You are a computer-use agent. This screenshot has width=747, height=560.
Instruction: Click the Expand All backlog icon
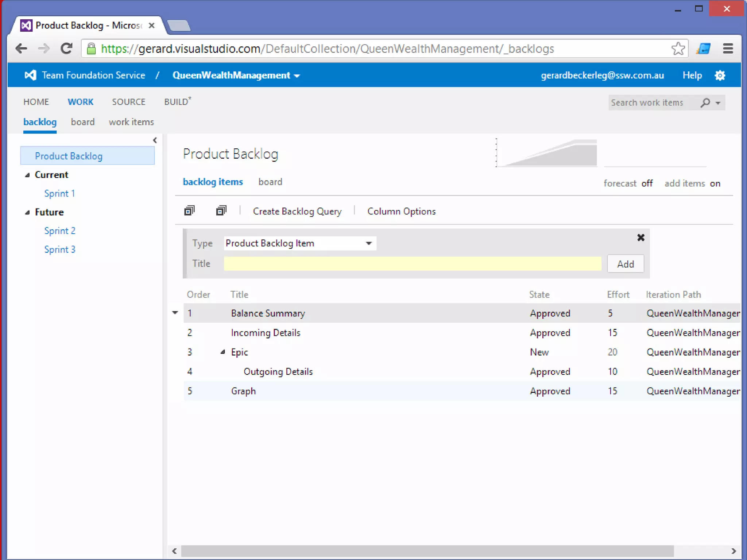click(x=189, y=211)
